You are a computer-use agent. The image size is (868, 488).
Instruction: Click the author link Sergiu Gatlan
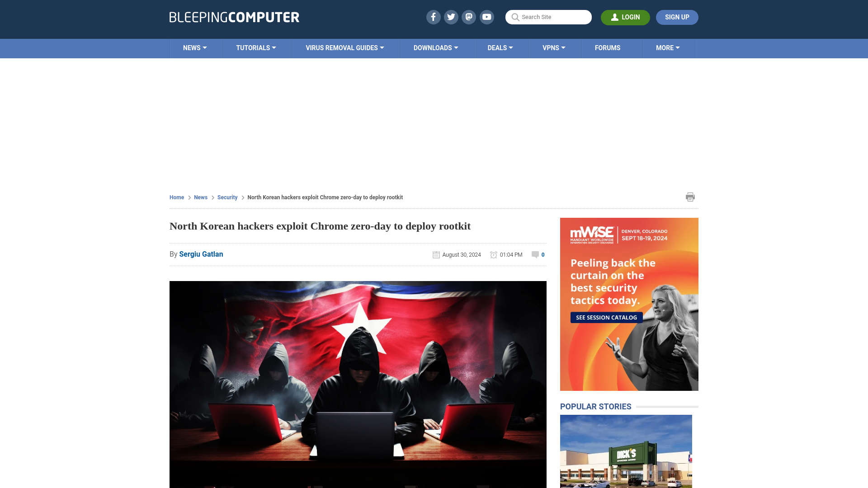pyautogui.click(x=201, y=254)
